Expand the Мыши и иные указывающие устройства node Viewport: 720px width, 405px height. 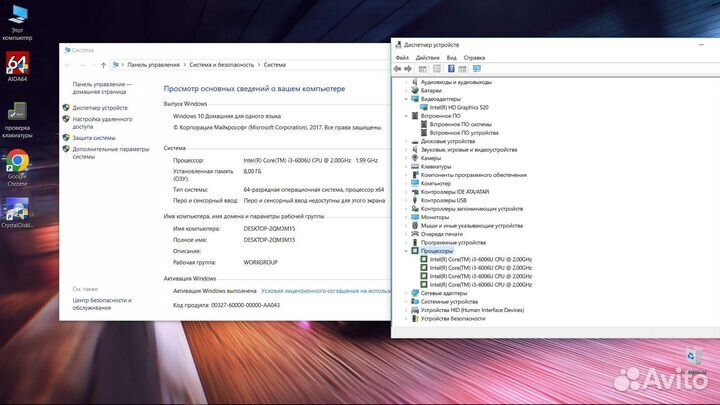click(x=406, y=225)
